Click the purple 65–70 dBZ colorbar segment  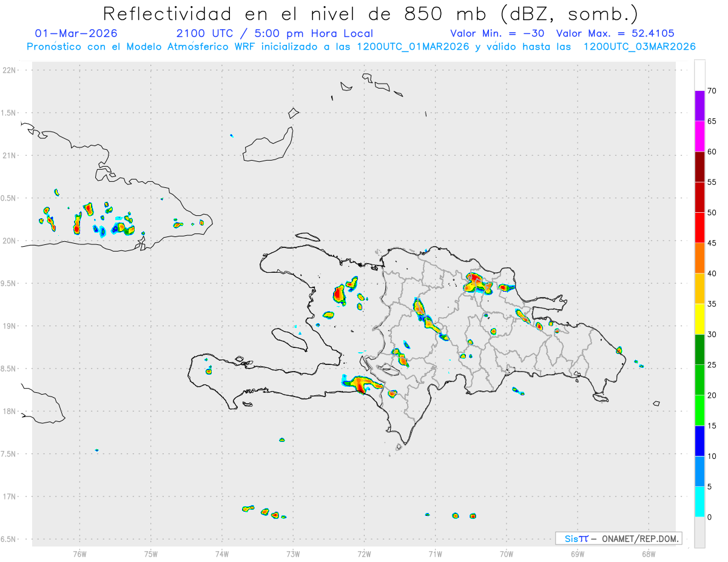pos(699,105)
